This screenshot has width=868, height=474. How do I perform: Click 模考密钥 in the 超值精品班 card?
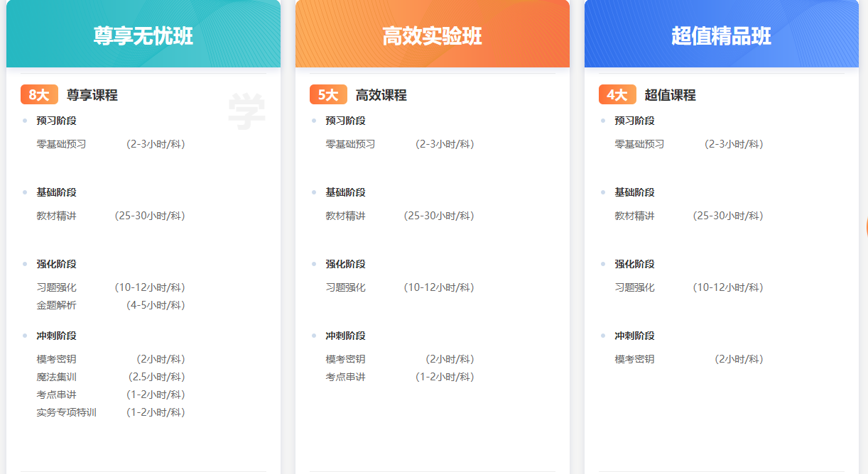click(x=634, y=359)
